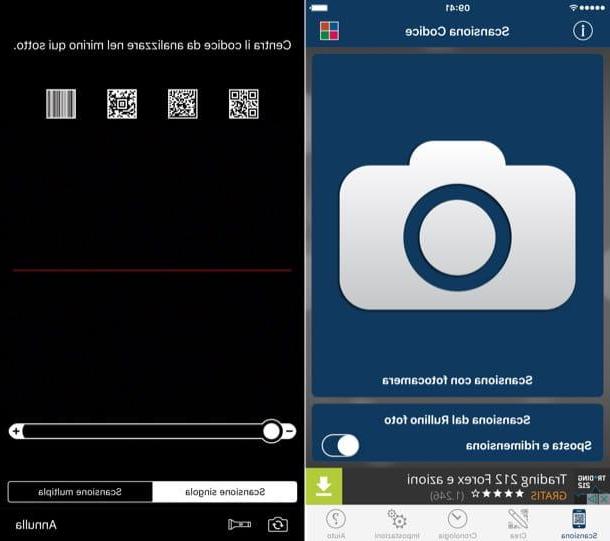Tap the QR code sample with three corner squares
Viewport: 610px width, 541px height.
click(x=244, y=104)
